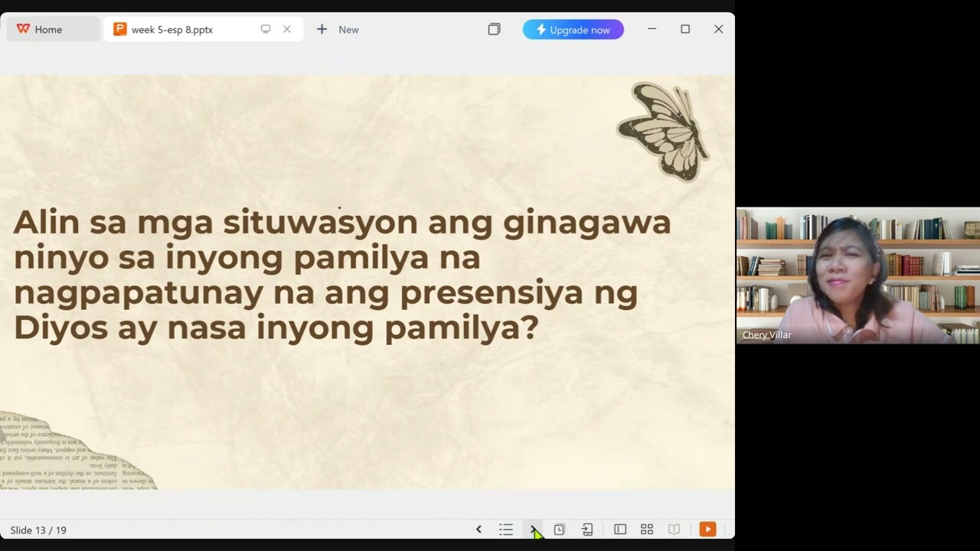
Task: Select Chery Villar's video thumbnail
Action: [x=857, y=275]
